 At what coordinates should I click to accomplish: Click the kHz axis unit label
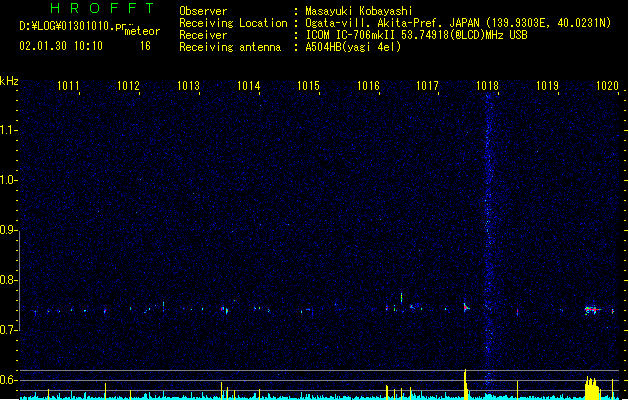click(9, 81)
